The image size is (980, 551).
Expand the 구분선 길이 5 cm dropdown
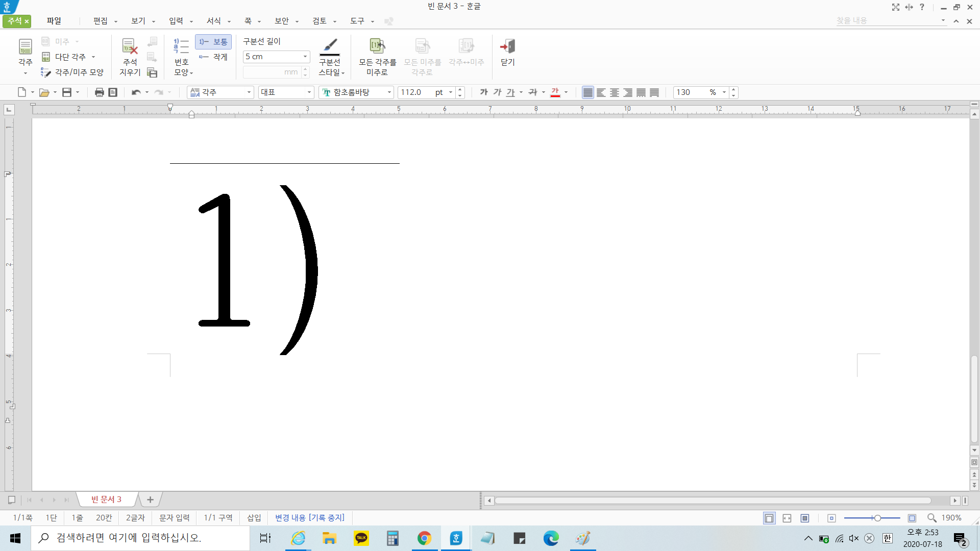click(x=305, y=57)
